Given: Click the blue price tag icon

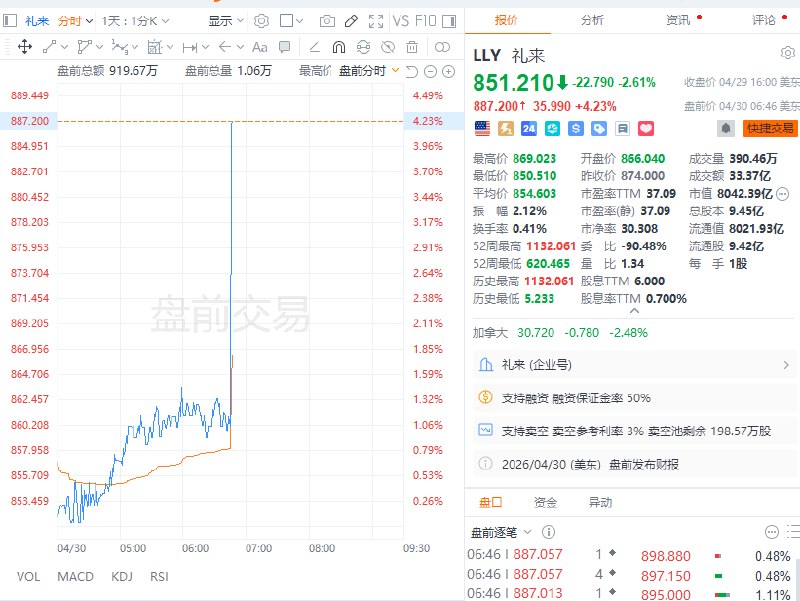Looking at the screenshot, I should coord(599,128).
